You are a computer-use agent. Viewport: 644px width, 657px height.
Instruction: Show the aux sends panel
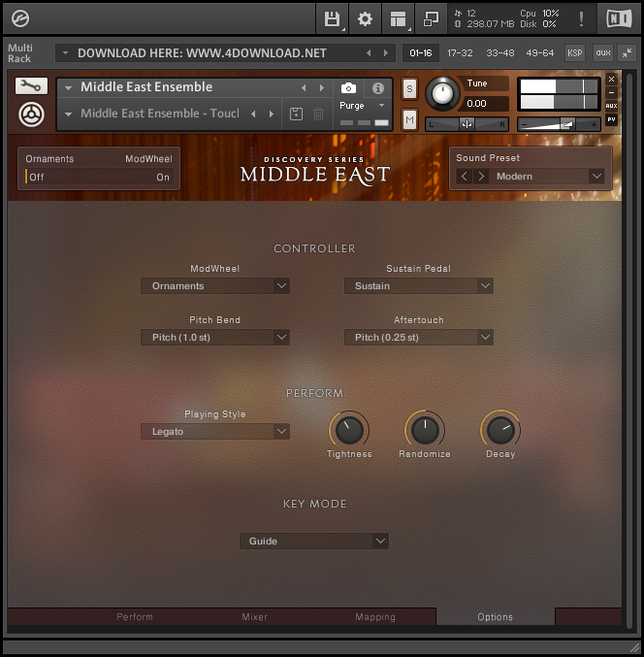603,52
